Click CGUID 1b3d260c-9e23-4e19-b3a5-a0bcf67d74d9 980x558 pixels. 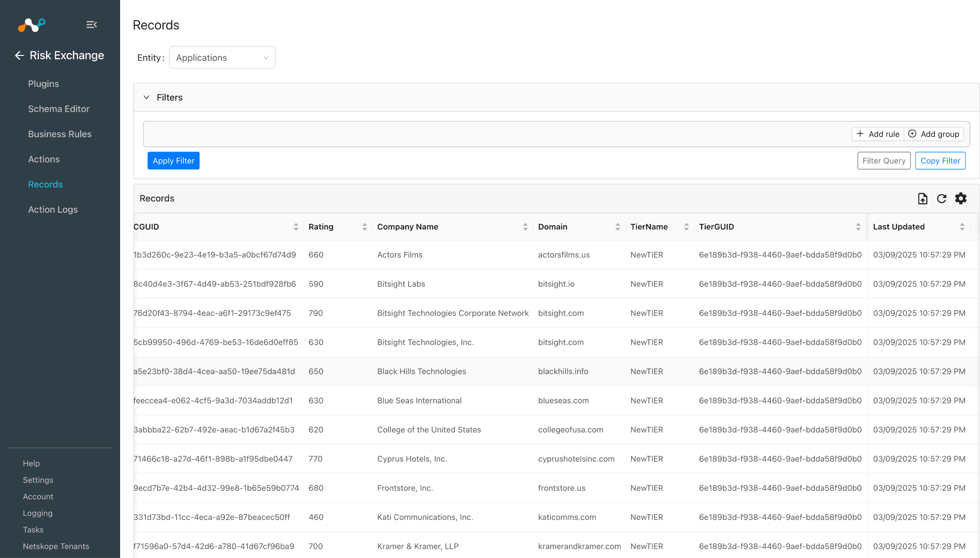pyautogui.click(x=215, y=255)
